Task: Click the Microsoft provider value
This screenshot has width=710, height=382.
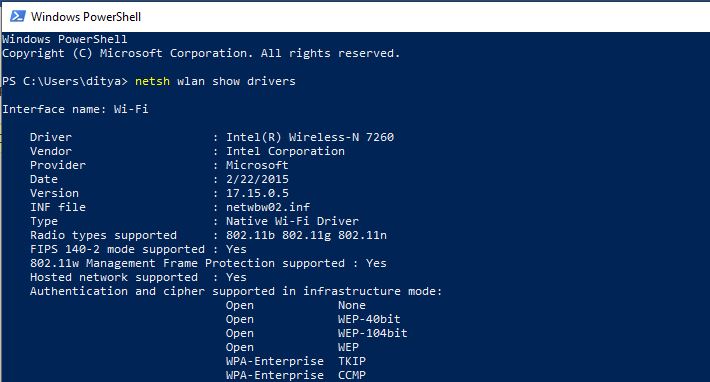Action: [257, 165]
